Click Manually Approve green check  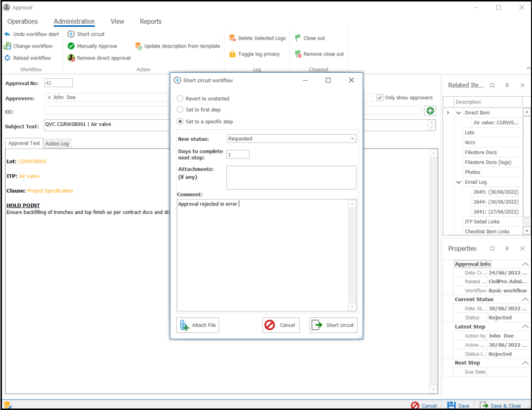pyautogui.click(x=71, y=46)
